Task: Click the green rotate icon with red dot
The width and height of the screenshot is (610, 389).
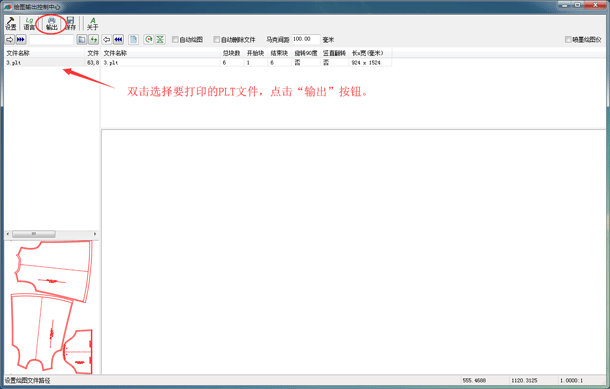Action: click(x=148, y=39)
